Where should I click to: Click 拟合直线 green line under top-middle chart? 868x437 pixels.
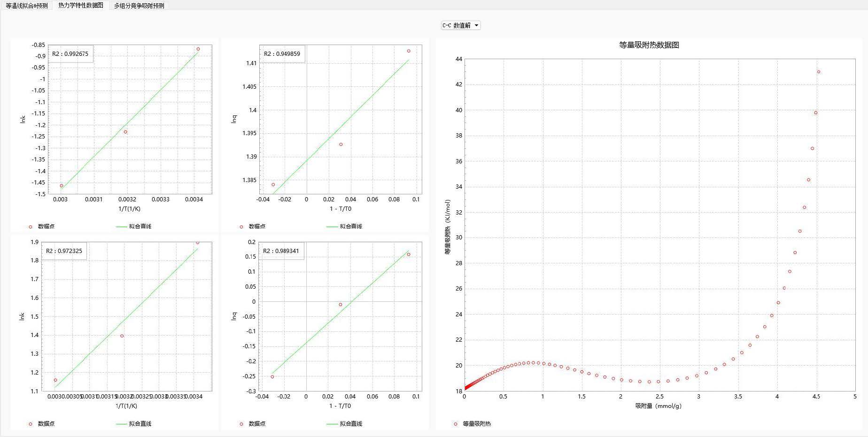pos(332,227)
